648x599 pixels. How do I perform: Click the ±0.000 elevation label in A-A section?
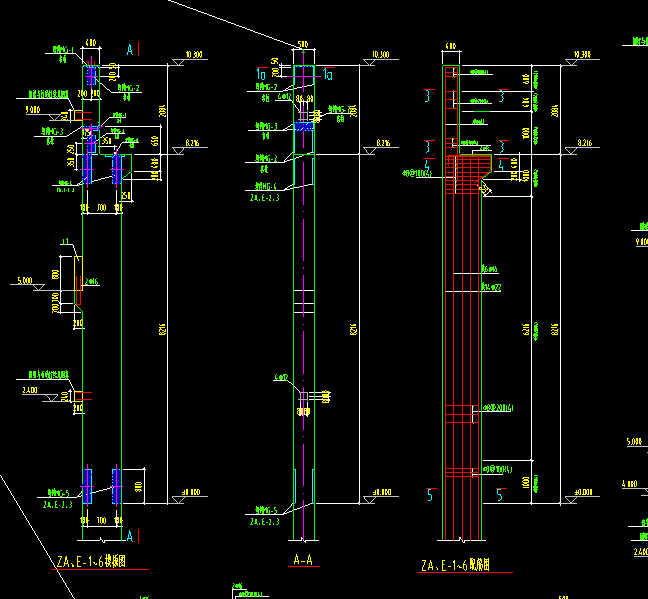382,492
